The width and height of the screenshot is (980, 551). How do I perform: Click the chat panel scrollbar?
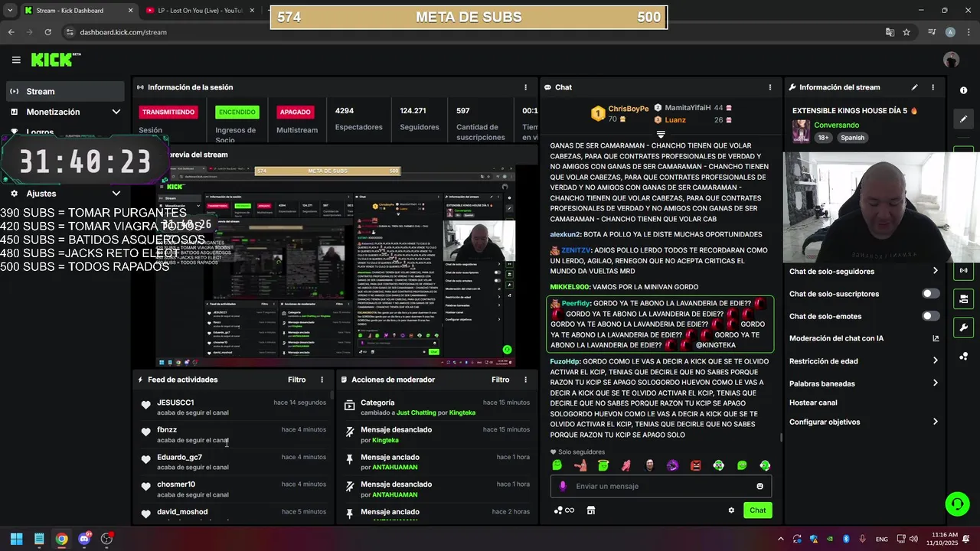780,438
